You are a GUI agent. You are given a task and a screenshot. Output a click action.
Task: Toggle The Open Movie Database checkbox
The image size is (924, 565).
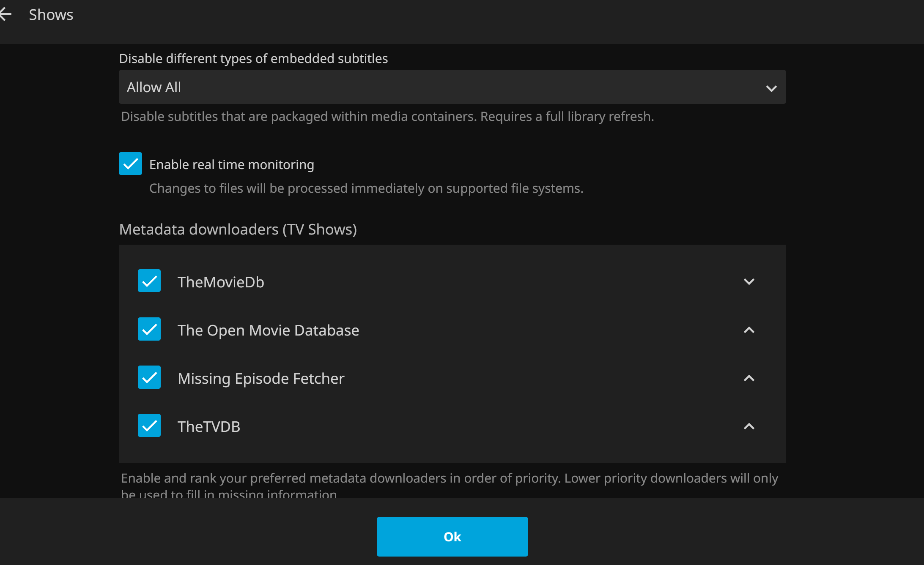pyautogui.click(x=149, y=329)
